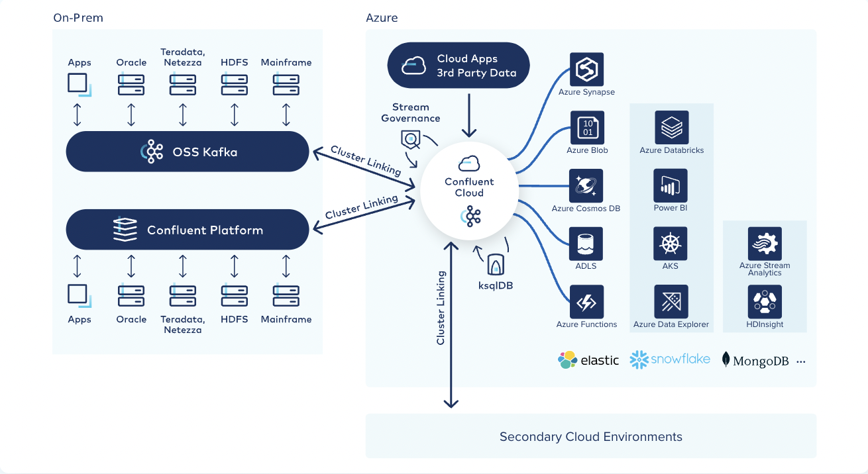Select the Azure Stream Analytics icon
Viewport: 868px width, 474px height.
tap(764, 243)
